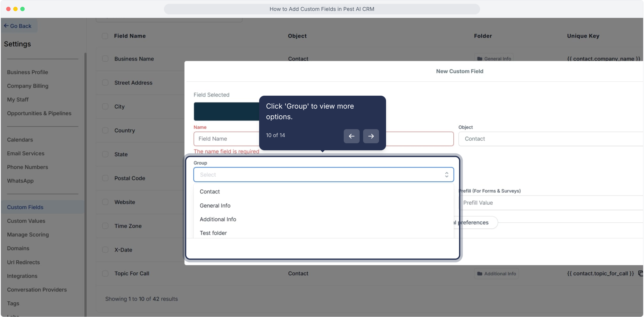Open Email Services settings

[x=26, y=154]
